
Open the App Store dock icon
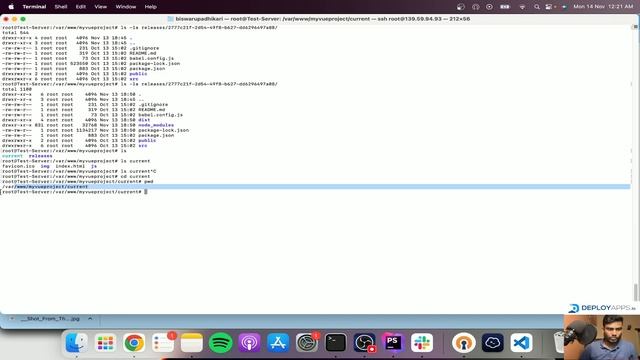278,343
